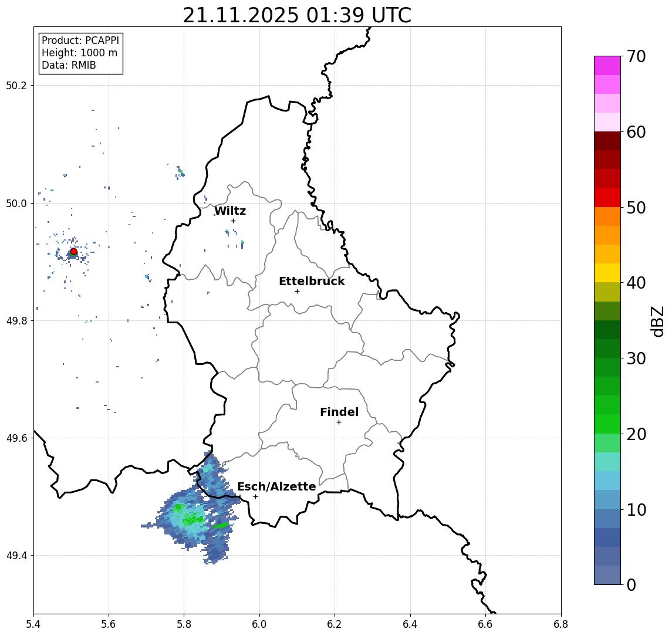Viewport: 672px width, 636px height.
Task: Click the 'Product: PCAPPI' text
Action: pos(80,40)
